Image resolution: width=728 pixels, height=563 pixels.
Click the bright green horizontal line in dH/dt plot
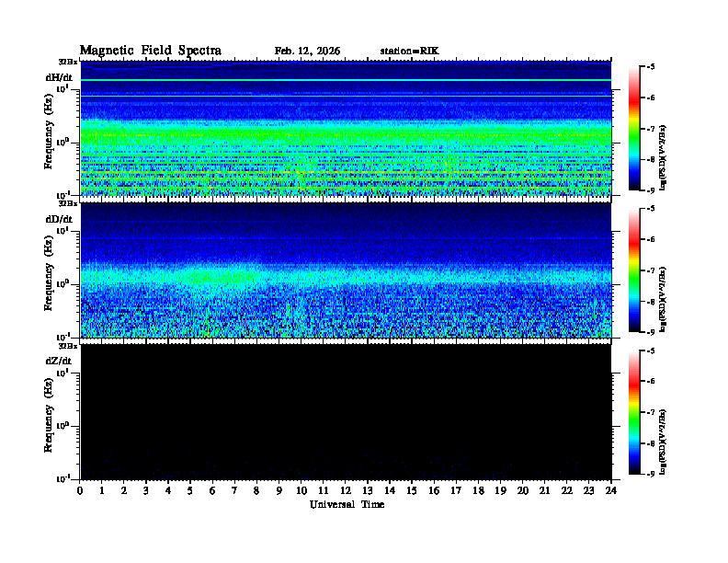click(x=346, y=80)
